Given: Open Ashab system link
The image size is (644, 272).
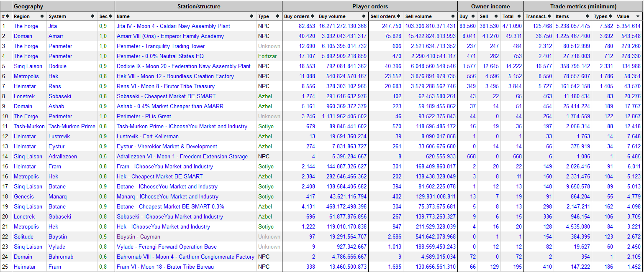Looking at the screenshot, I should click(x=56, y=106).
